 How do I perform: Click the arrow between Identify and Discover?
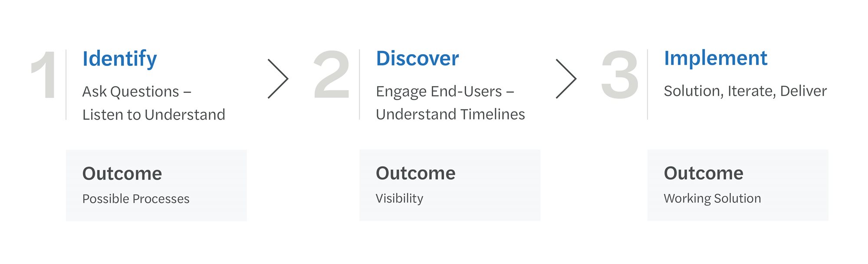click(x=278, y=79)
